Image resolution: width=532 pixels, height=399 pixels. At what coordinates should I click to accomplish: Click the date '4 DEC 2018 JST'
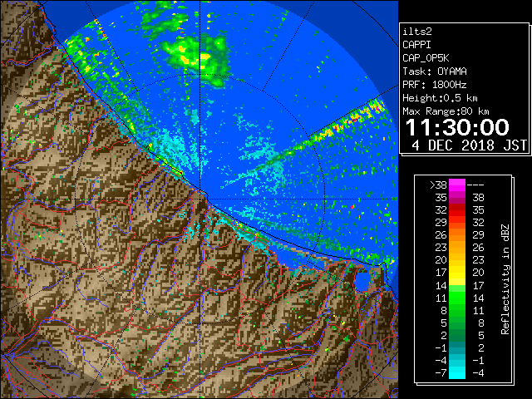point(469,145)
